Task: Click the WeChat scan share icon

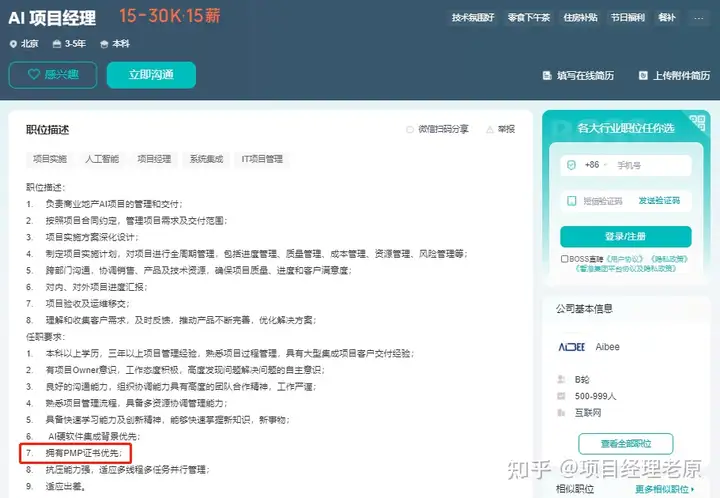Action: pyautogui.click(x=410, y=129)
